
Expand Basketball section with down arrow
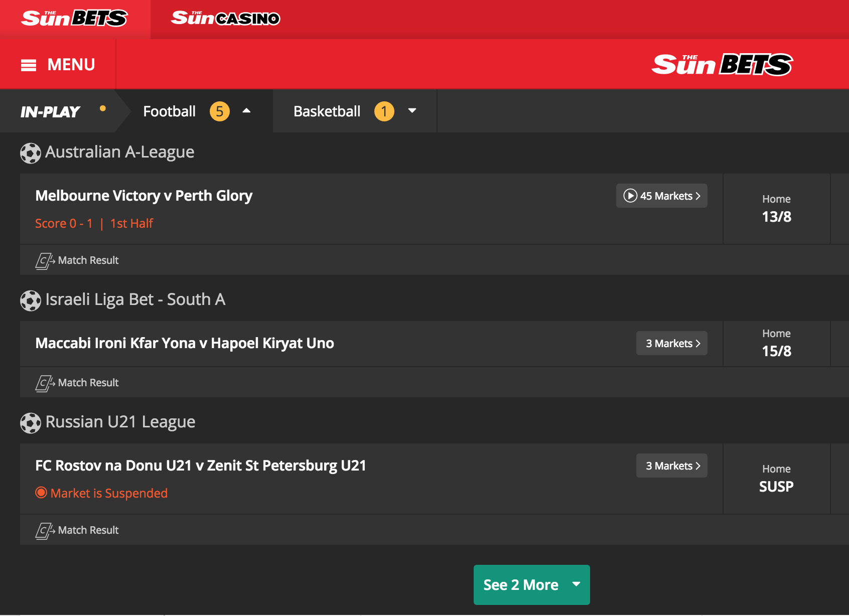[x=412, y=111]
